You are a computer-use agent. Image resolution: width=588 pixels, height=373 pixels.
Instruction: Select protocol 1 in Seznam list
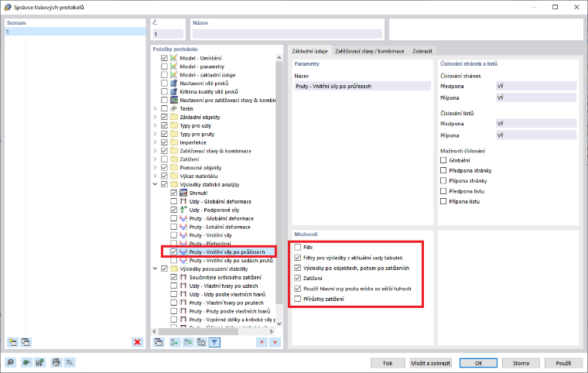(75, 32)
